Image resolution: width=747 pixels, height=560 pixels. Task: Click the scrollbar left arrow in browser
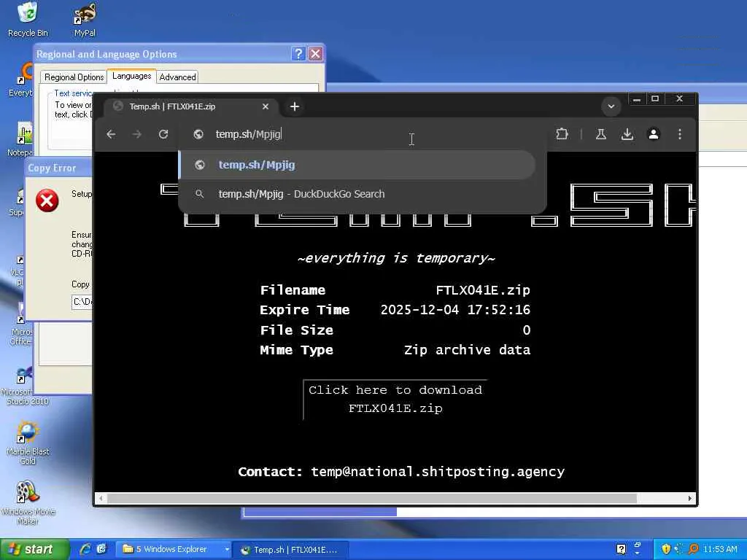(x=100, y=499)
